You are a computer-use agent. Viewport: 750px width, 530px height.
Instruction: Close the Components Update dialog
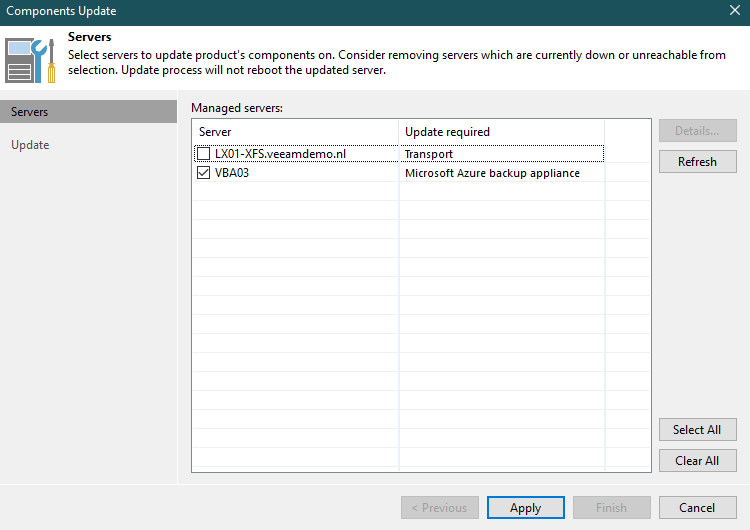point(734,11)
